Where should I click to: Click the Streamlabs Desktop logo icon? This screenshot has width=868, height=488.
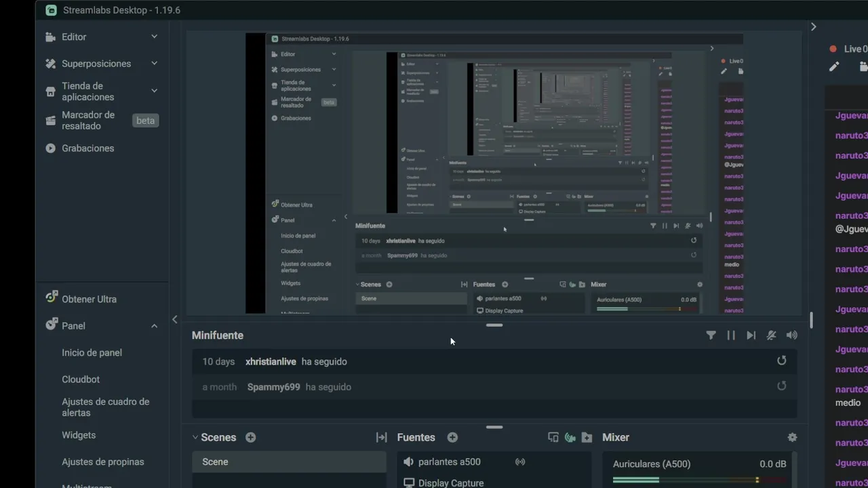pos(51,10)
